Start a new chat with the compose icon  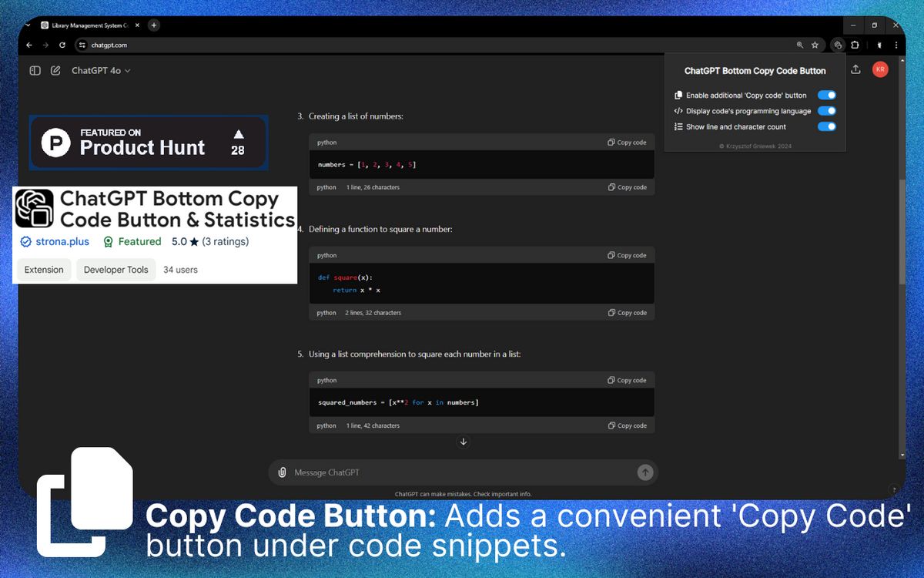tap(55, 70)
